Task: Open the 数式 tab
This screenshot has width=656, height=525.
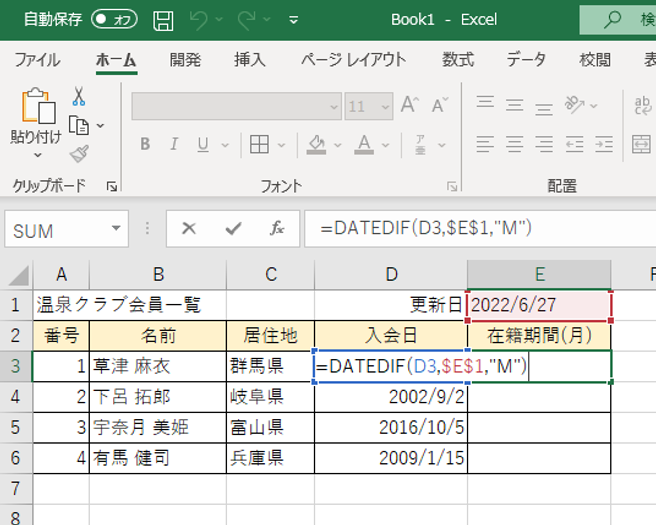Action: (x=458, y=60)
